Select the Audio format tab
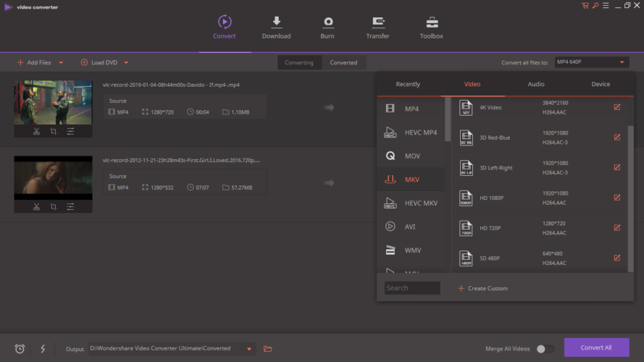Image resolution: width=644 pixels, height=362 pixels. click(536, 84)
